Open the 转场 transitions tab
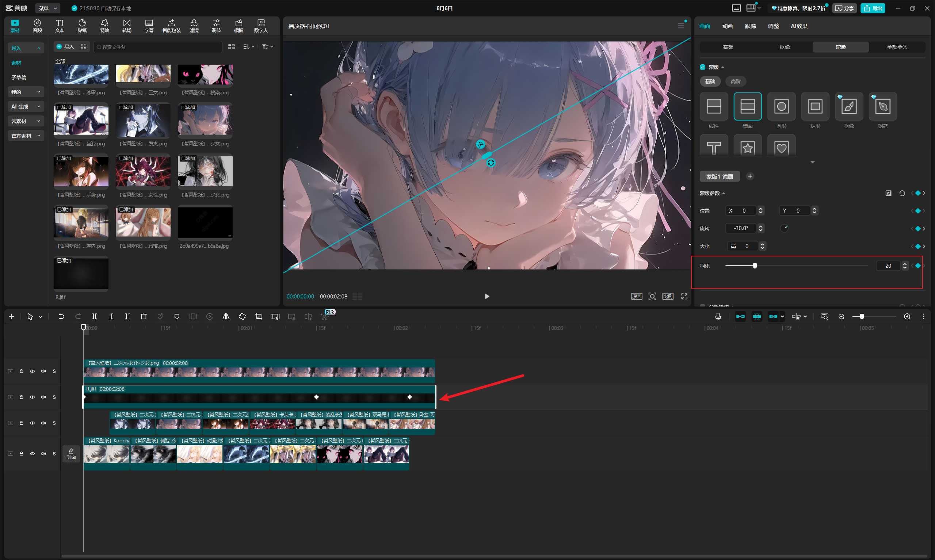Screen dimensions: 935x560 pos(127,26)
